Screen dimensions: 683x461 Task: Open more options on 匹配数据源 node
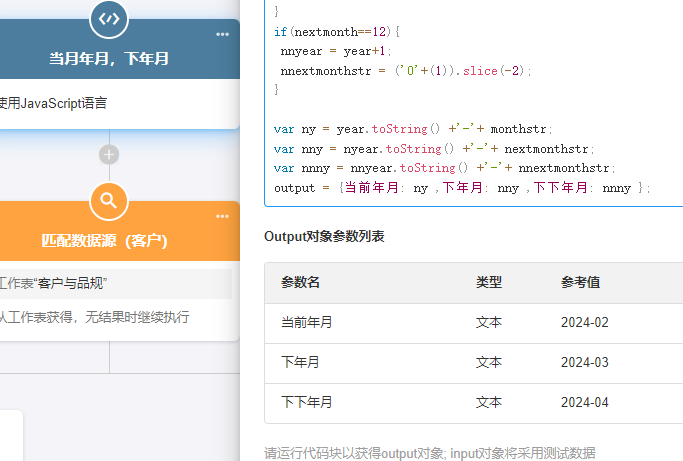pos(222,217)
